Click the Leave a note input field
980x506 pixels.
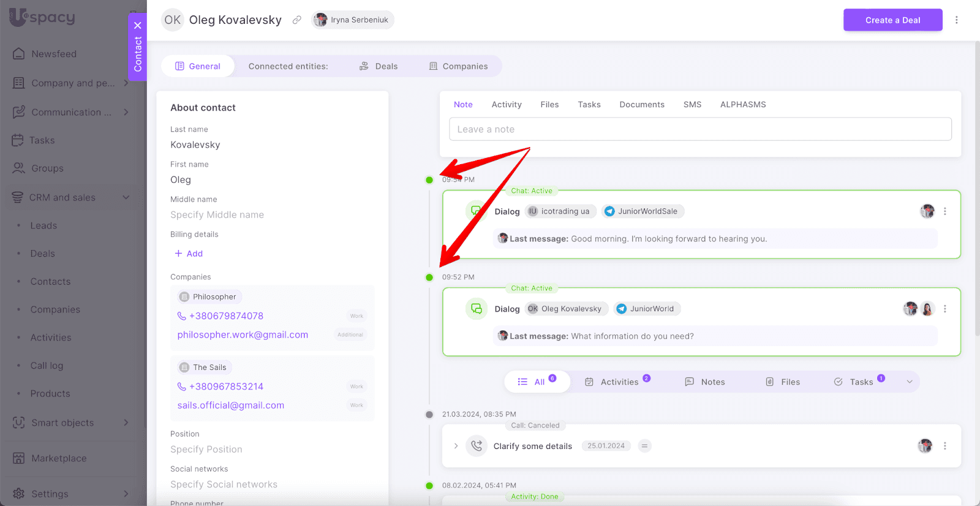click(x=700, y=129)
